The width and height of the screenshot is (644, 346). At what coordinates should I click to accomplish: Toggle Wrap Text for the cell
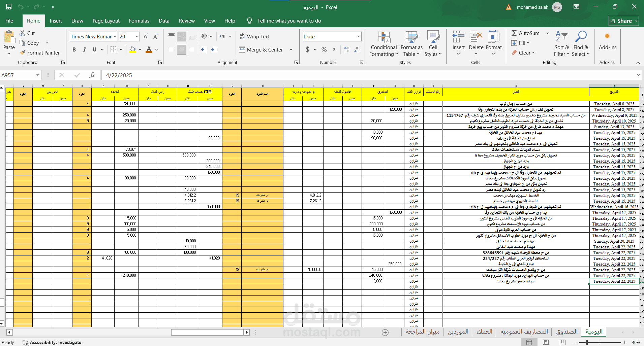point(254,36)
